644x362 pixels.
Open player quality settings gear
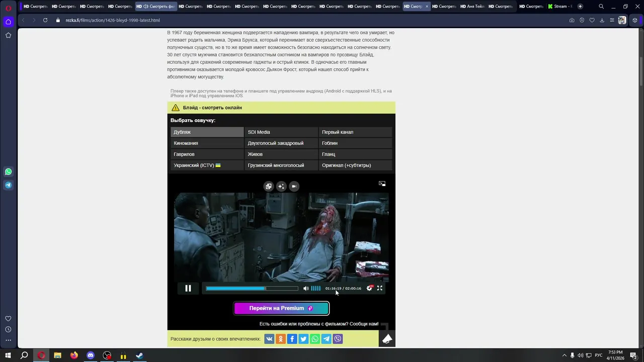tap(370, 288)
